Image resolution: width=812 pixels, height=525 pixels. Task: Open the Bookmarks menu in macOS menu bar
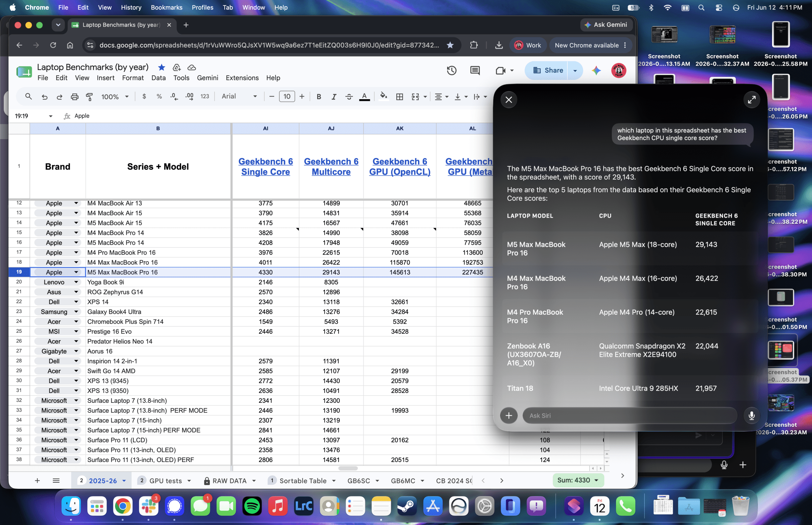166,7
